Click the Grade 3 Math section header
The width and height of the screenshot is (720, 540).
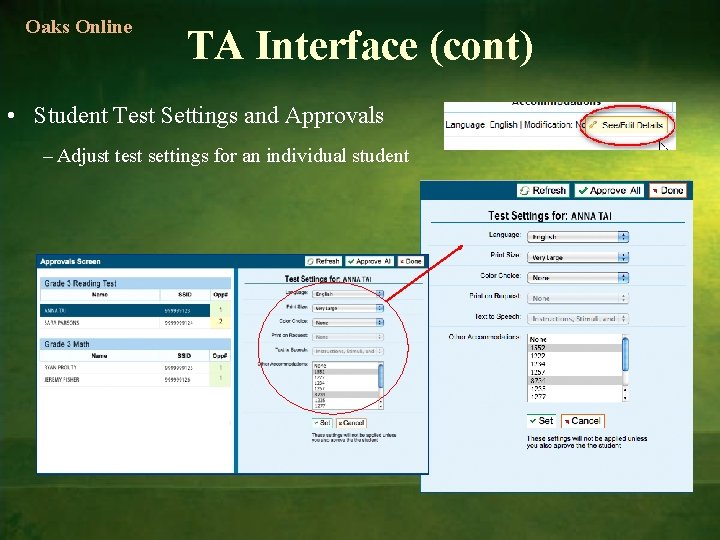click(x=135, y=344)
